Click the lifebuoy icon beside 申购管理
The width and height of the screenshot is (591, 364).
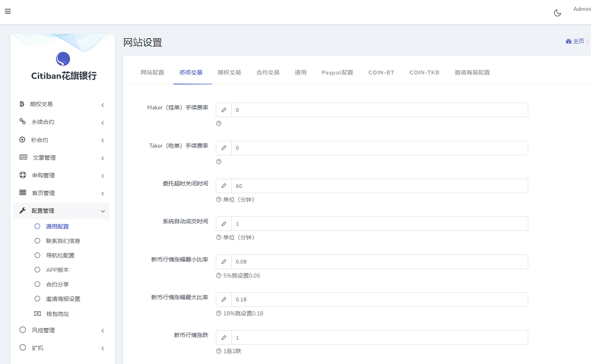[23, 175]
